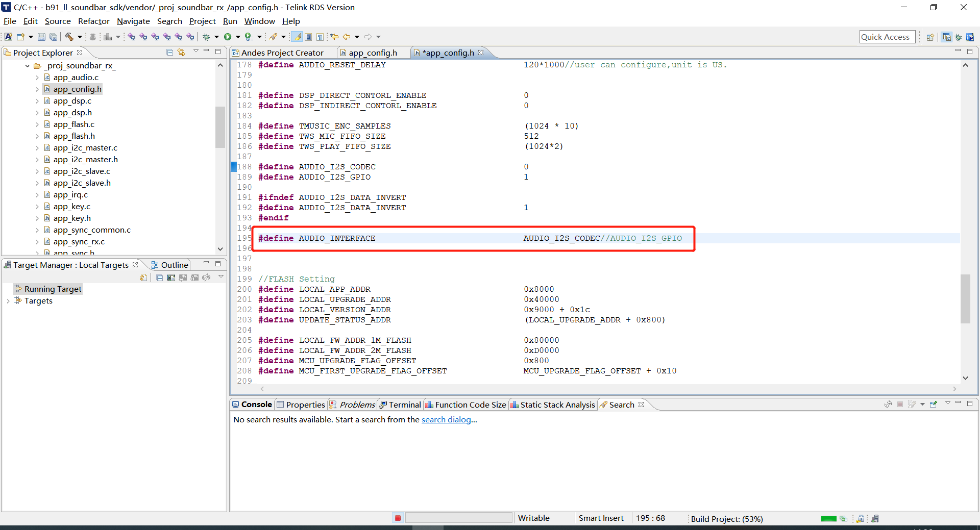980x530 pixels.
Task: Open the Run dropdown arrow
Action: pyautogui.click(x=238, y=37)
